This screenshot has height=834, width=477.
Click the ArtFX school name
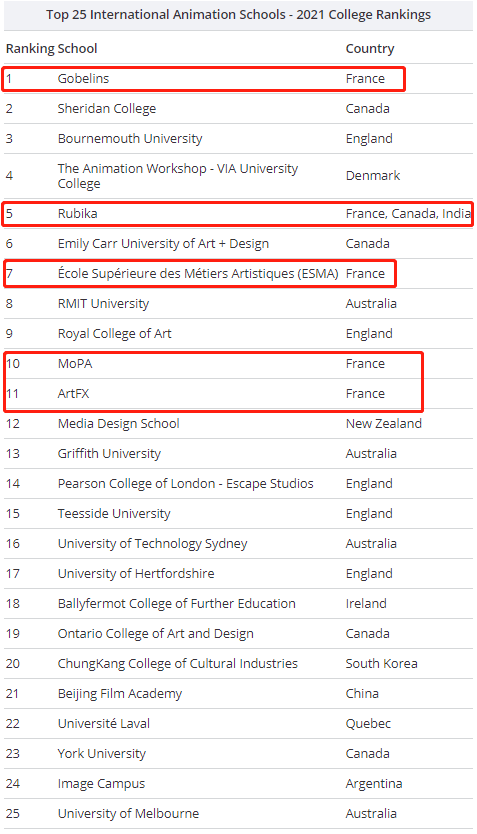point(73,394)
